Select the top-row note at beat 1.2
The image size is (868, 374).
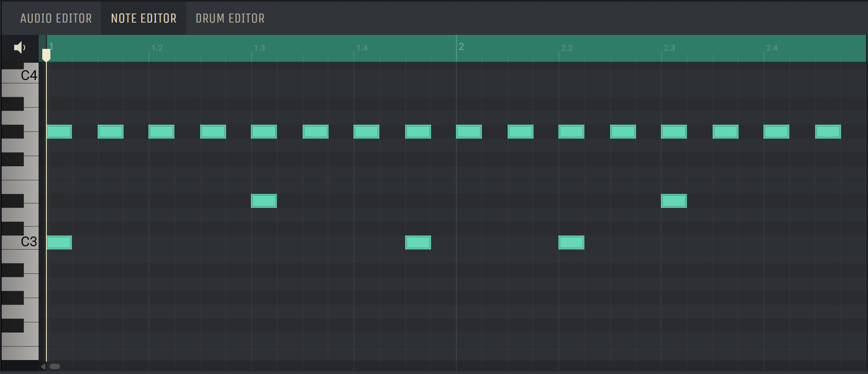tap(161, 132)
